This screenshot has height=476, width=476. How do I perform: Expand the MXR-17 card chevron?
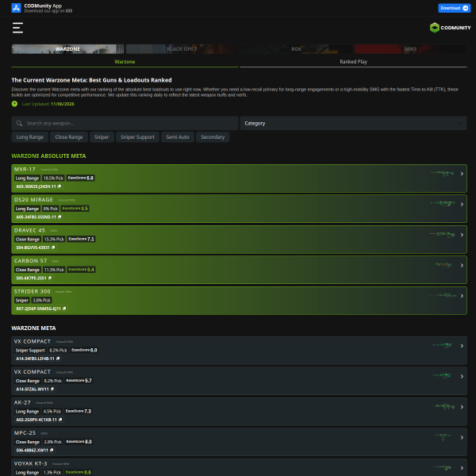462,174
